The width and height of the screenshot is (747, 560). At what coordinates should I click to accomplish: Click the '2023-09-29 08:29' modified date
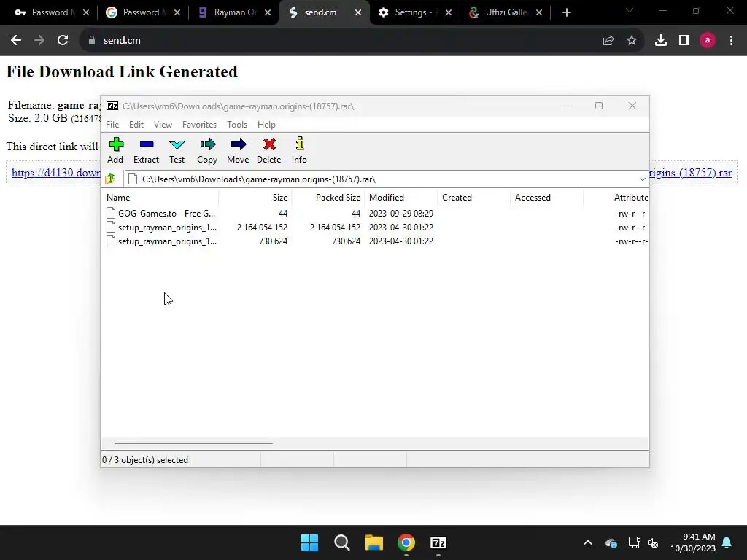pyautogui.click(x=401, y=214)
